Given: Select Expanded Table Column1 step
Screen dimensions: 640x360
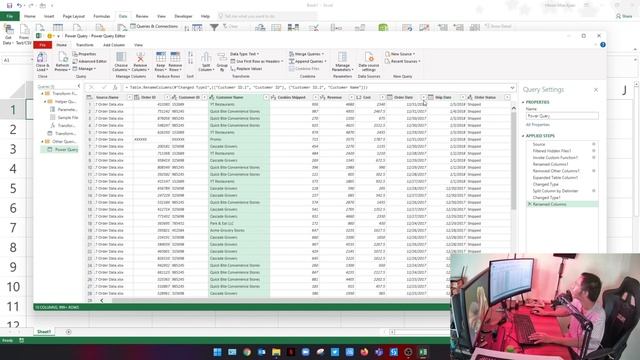Looking at the screenshot, I should [555, 178].
